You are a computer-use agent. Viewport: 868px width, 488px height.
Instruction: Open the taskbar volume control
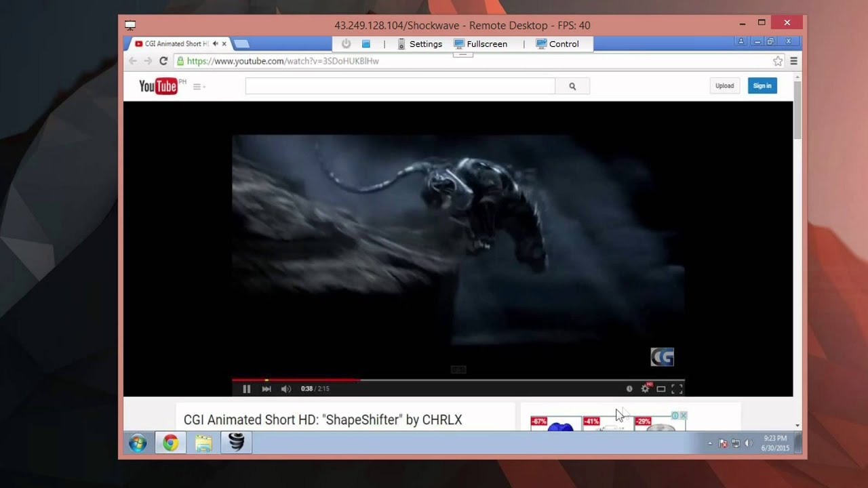749,443
